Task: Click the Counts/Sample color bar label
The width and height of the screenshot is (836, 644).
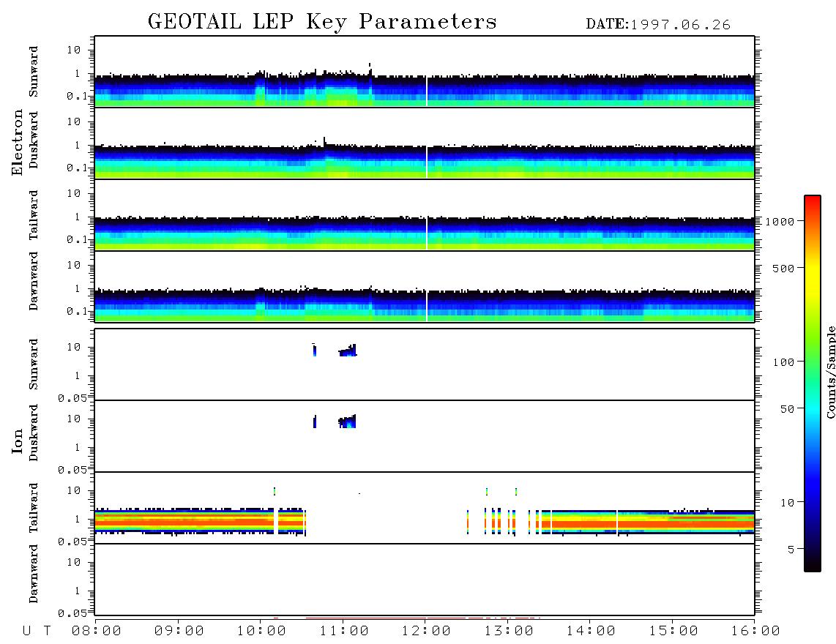Action: 831,372
